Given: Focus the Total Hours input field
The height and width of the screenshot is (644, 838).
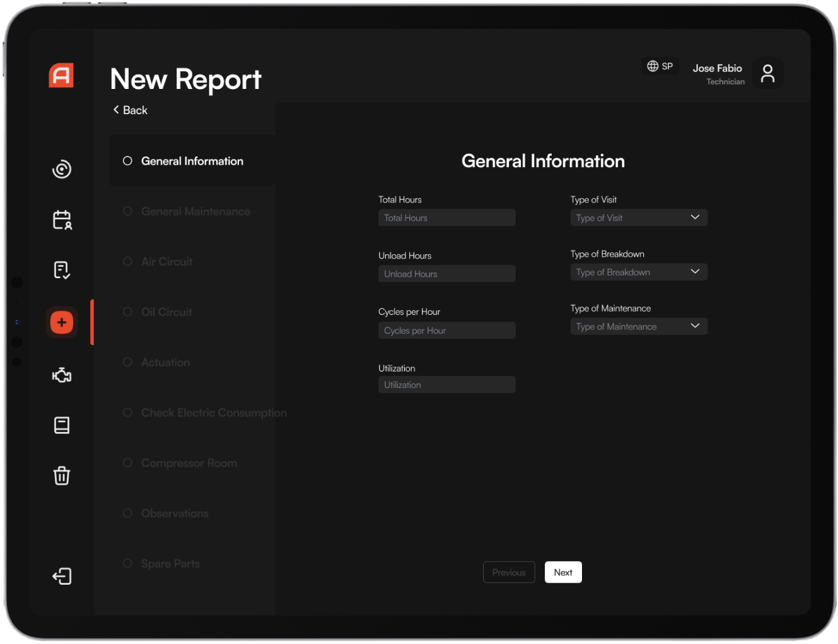Looking at the screenshot, I should coord(446,218).
